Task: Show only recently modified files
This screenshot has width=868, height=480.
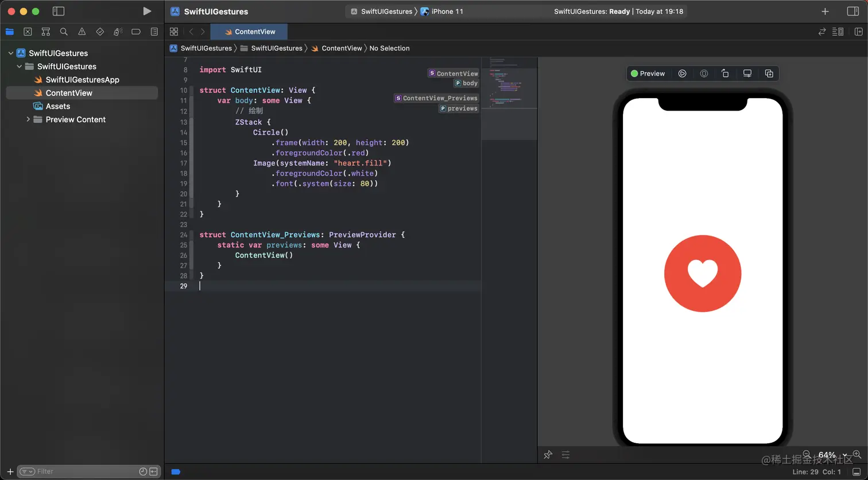Action: [143, 471]
